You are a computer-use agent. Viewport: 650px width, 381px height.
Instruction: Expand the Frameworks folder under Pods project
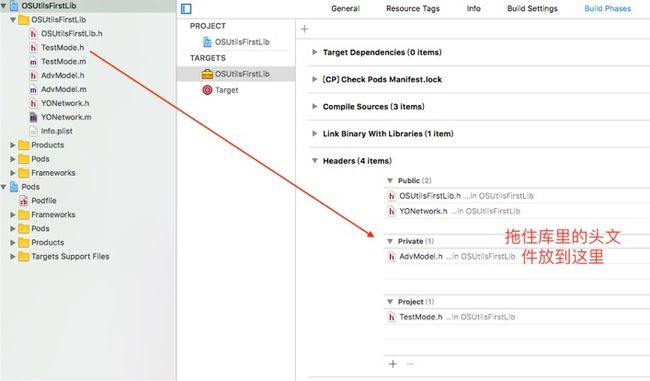[13, 215]
